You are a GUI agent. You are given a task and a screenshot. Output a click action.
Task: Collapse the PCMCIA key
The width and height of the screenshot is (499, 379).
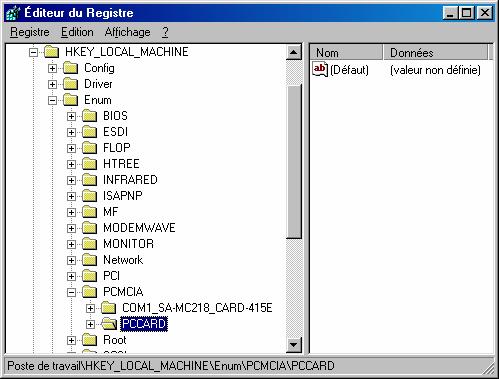pyautogui.click(x=71, y=292)
